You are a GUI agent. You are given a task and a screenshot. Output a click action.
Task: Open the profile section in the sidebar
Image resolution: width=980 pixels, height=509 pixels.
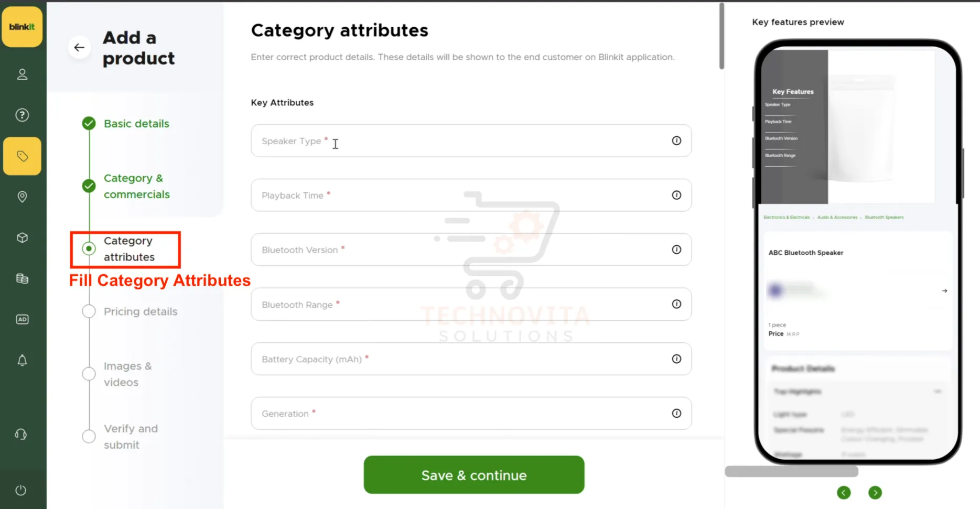(22, 74)
